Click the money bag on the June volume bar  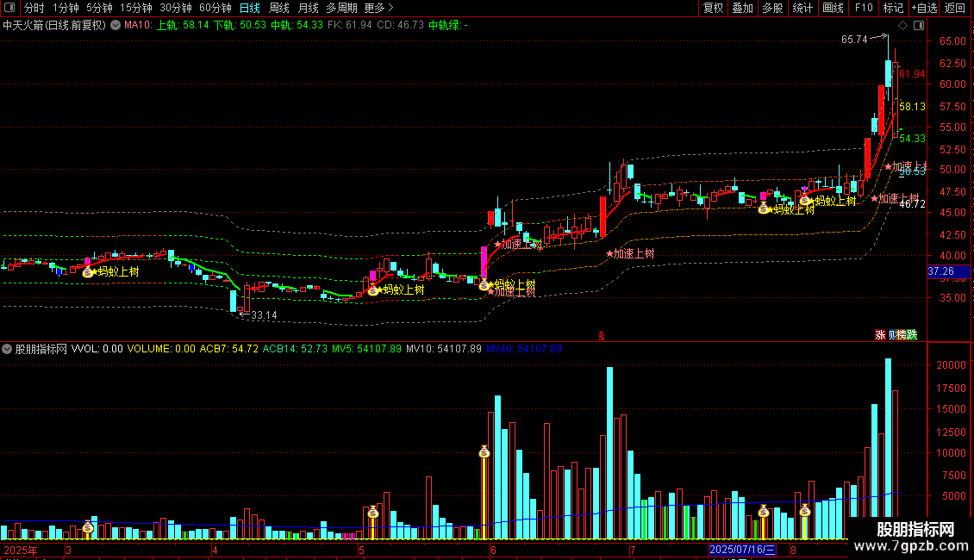click(x=484, y=452)
